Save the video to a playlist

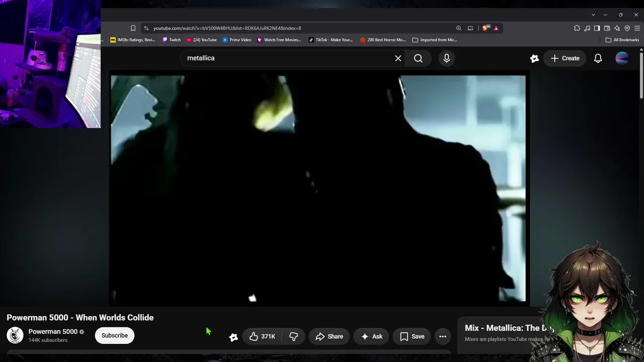[412, 336]
